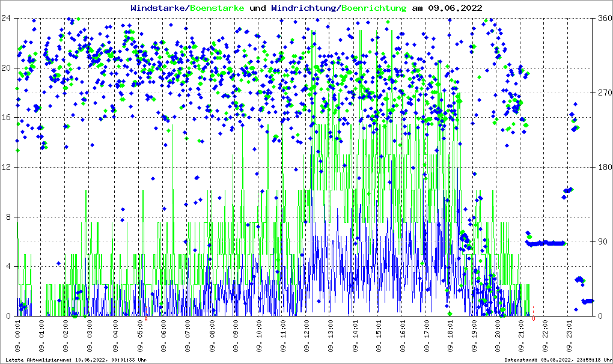Click the '360' value on right axis
The height and width of the screenshot is (364, 613).
click(x=604, y=18)
